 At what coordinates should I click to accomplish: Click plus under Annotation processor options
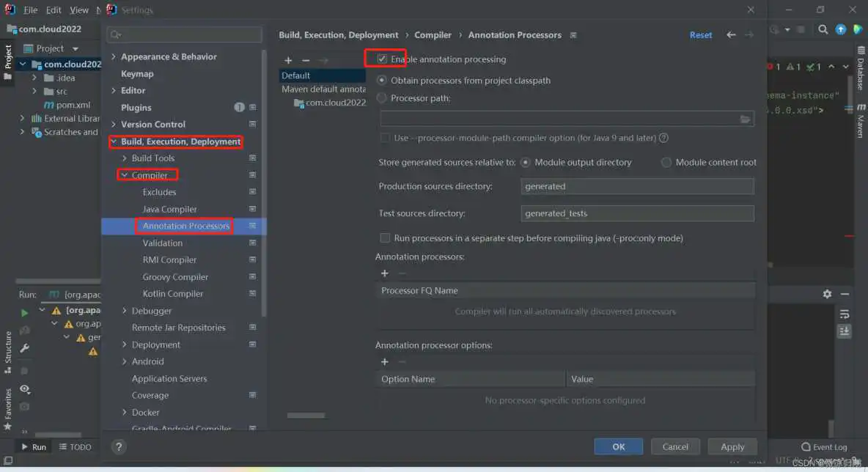[x=384, y=362]
